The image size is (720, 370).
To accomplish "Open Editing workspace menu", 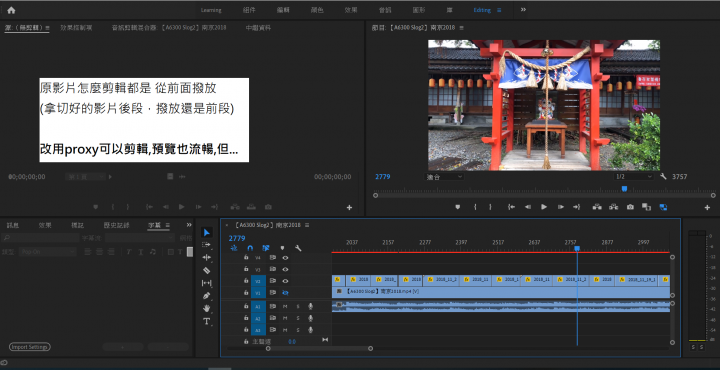I will 499,10.
